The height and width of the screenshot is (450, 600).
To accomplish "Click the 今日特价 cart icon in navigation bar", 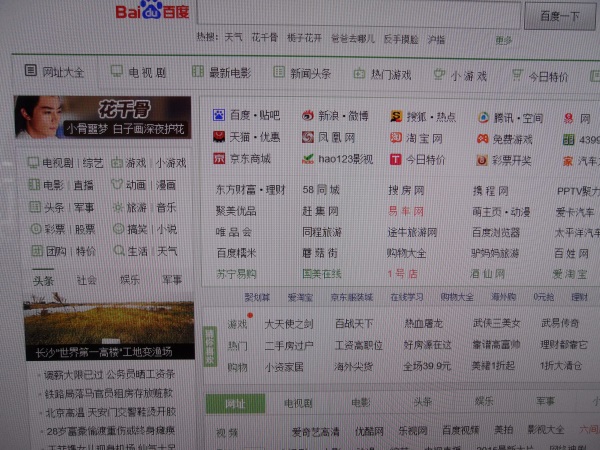I will (x=517, y=75).
